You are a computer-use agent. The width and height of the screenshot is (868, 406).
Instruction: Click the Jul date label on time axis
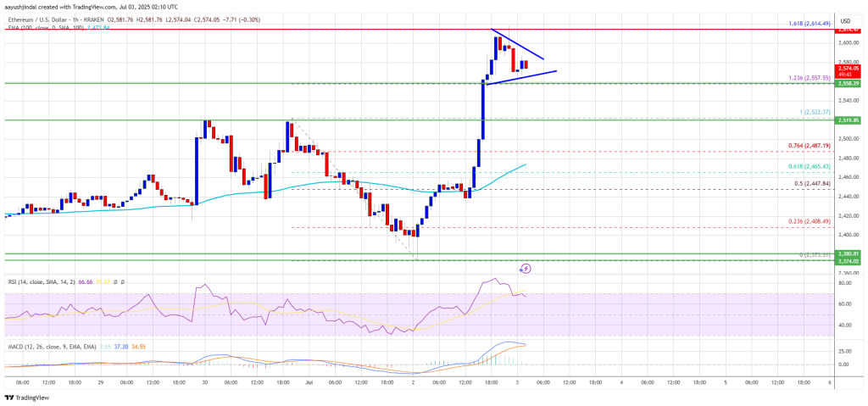(x=309, y=381)
